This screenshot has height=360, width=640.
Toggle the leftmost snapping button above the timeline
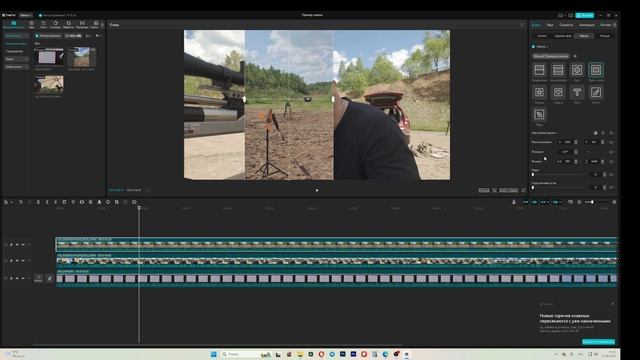(x=526, y=202)
